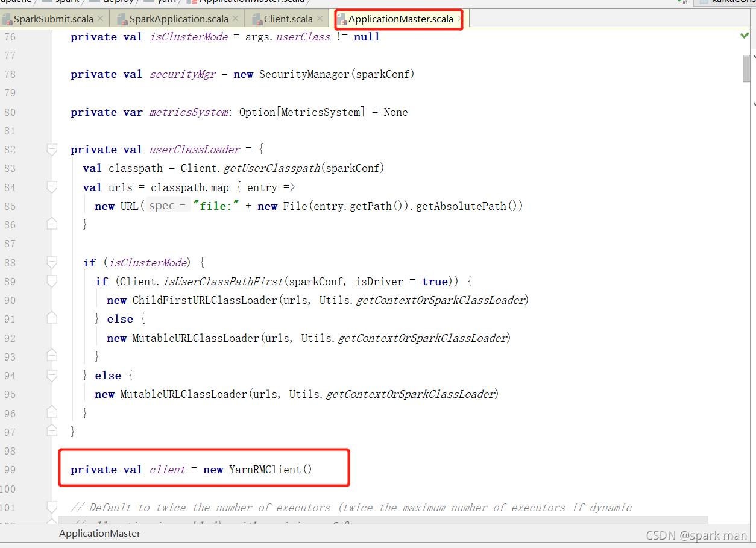Click isDriver = true on line 89
The height and width of the screenshot is (548, 756).
coord(402,282)
